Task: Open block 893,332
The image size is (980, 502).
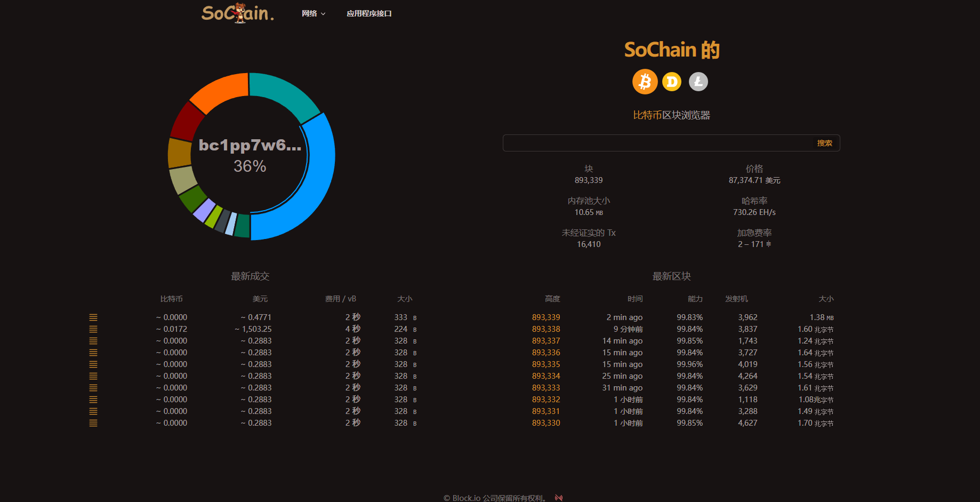Action: pyautogui.click(x=546, y=400)
